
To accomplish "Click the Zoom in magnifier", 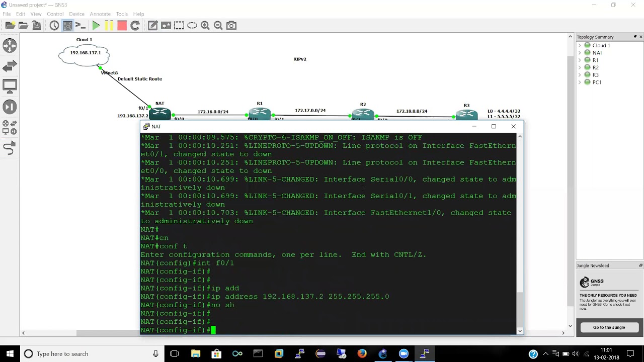I will [x=205, y=25].
